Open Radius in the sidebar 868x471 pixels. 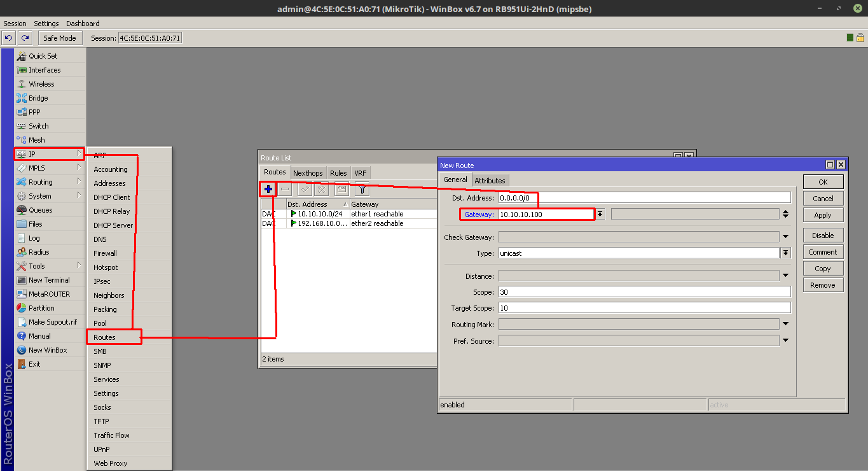click(x=50, y=252)
